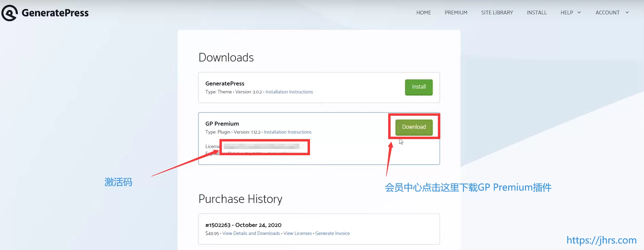Click the green Install button for GeneratePress

[419, 87]
